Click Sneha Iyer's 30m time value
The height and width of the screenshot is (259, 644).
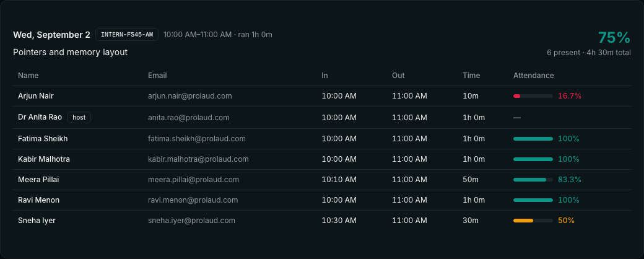click(471, 221)
